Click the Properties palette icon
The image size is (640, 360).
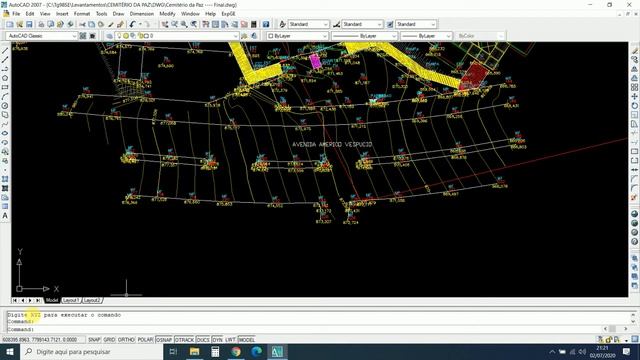point(206,24)
